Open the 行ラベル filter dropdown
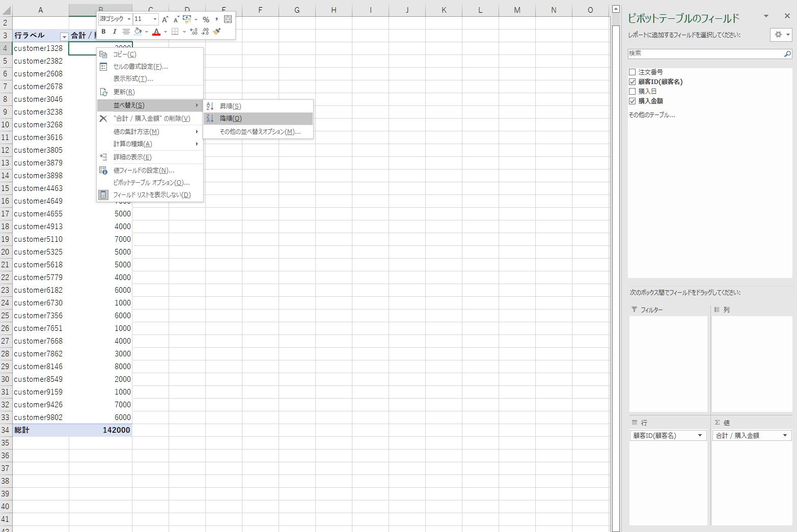 coord(64,36)
